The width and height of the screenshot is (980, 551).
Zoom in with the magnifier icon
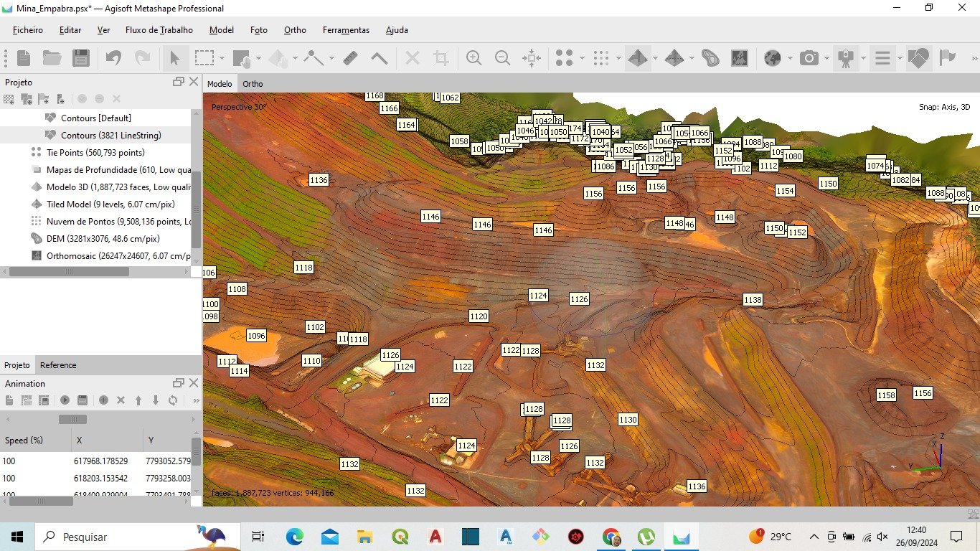[x=473, y=58]
